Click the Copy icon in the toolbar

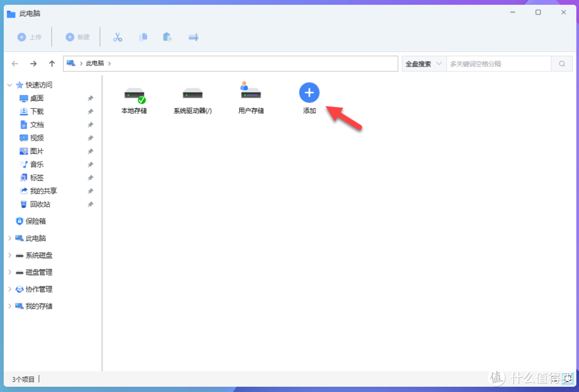pos(143,36)
